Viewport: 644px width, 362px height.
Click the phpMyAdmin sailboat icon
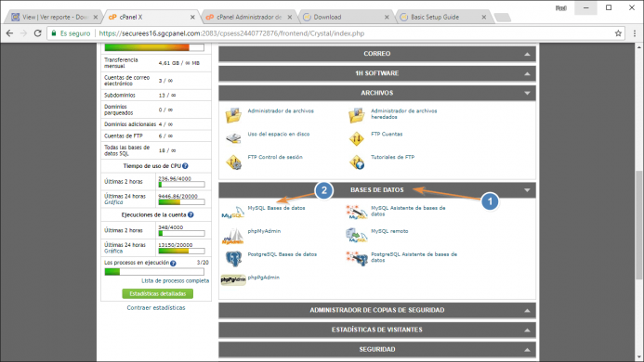233,236
